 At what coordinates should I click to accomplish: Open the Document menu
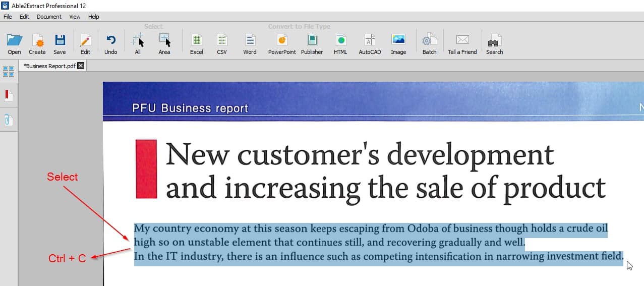(x=49, y=17)
